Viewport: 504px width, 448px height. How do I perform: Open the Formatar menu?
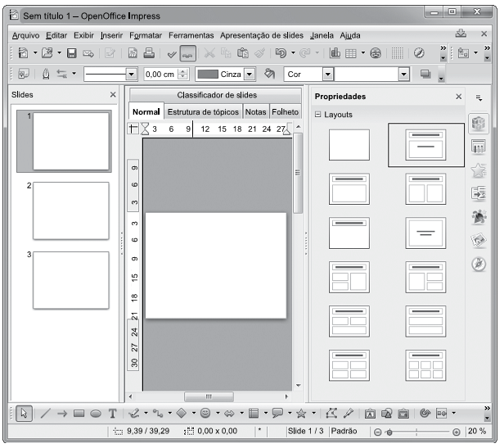146,35
